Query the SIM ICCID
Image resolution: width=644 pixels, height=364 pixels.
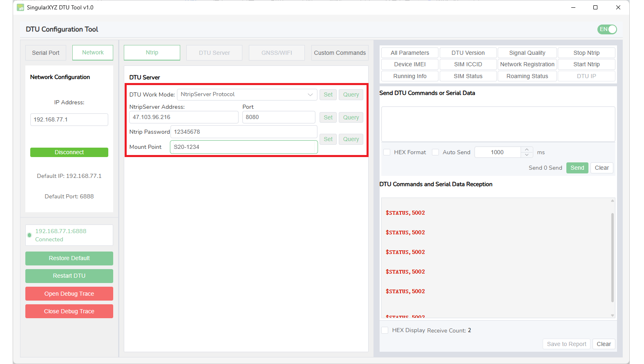468,64
